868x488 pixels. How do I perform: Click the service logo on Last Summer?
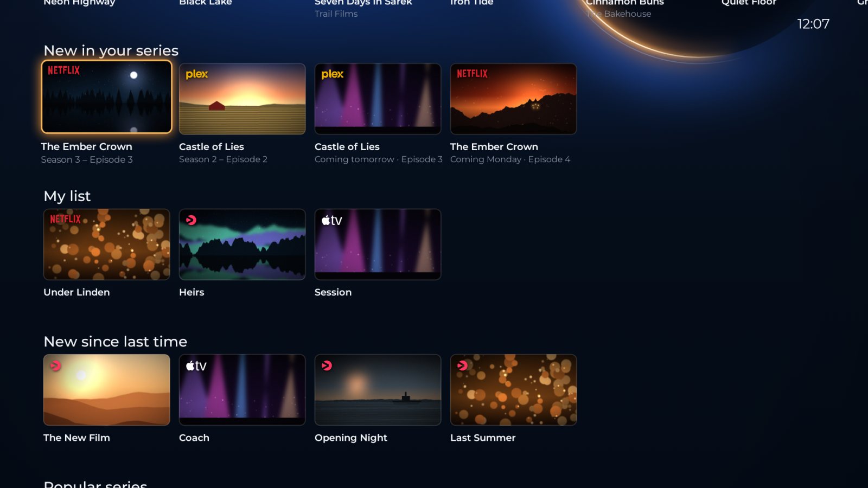[462, 365]
